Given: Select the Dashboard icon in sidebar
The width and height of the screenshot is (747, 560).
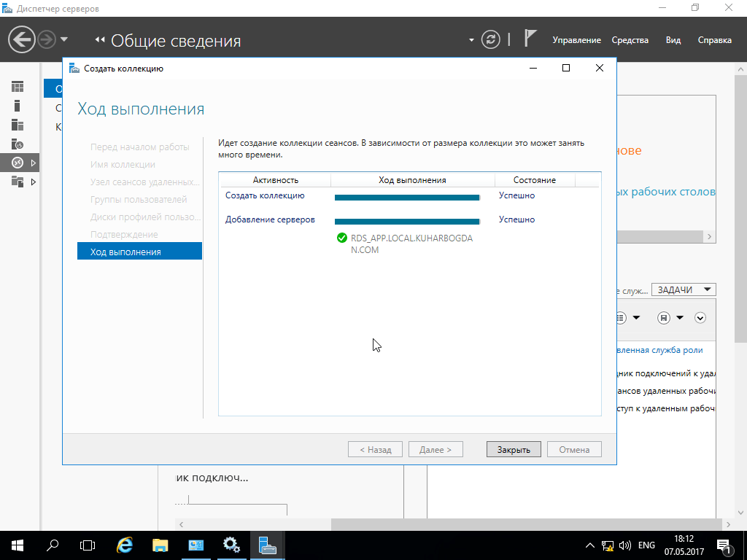Looking at the screenshot, I should coord(18,87).
